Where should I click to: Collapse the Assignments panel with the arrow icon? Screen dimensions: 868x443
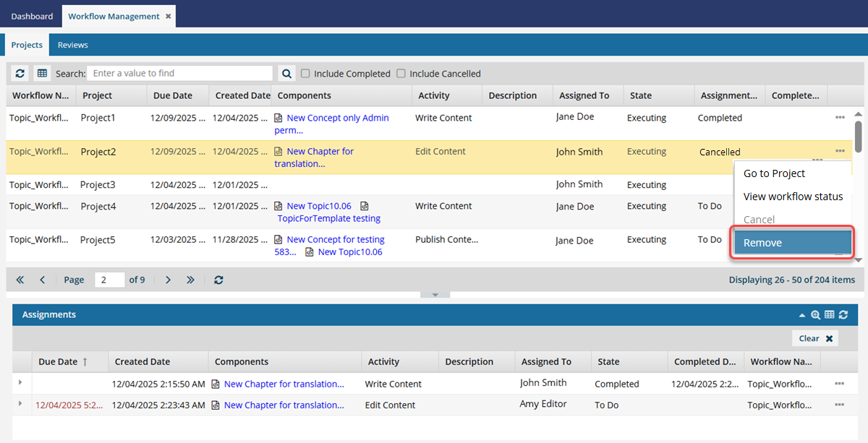coord(801,315)
